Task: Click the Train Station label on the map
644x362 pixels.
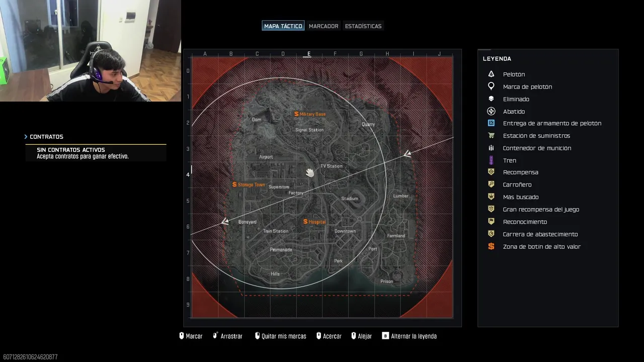Action: pos(276,231)
